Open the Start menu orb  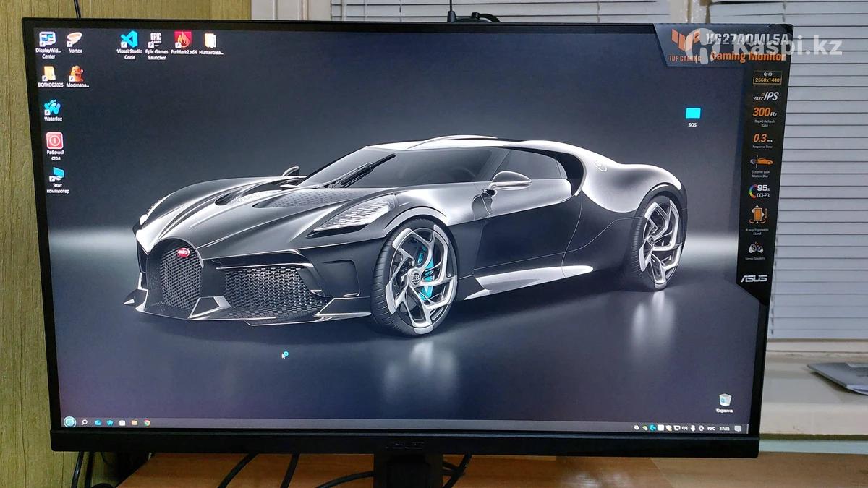click(x=69, y=421)
